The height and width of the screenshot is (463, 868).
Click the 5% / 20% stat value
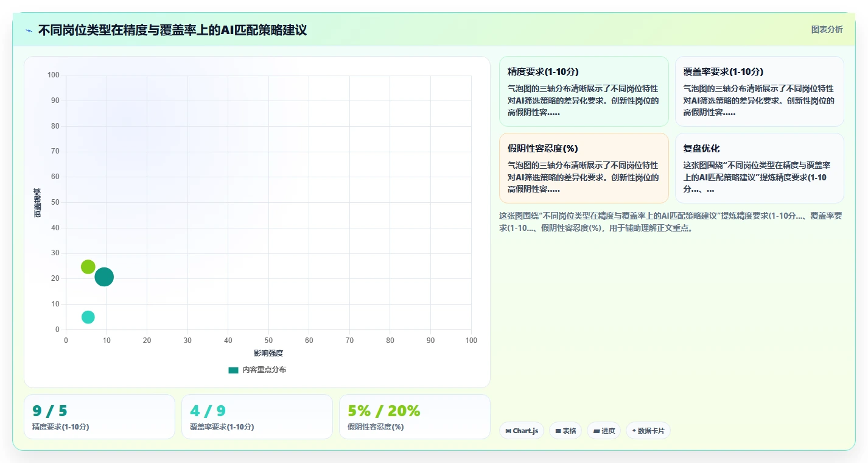click(383, 411)
